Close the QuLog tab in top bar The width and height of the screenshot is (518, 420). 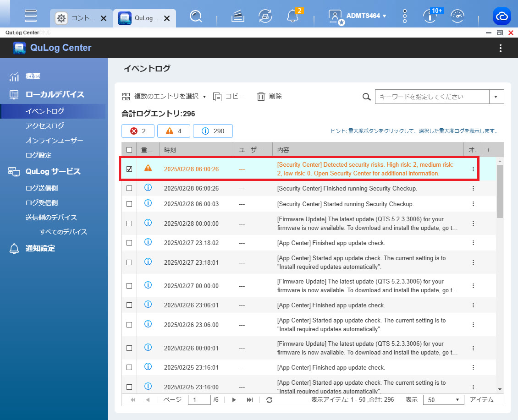[167, 18]
